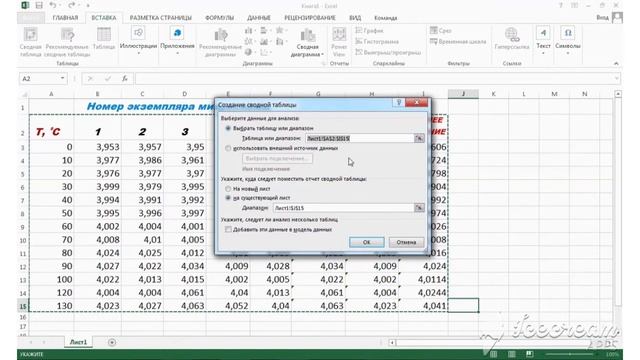This screenshot has width=640, height=360.
Task: Open the ГЛАВНАЯ ribbon tab
Action: 65,18
